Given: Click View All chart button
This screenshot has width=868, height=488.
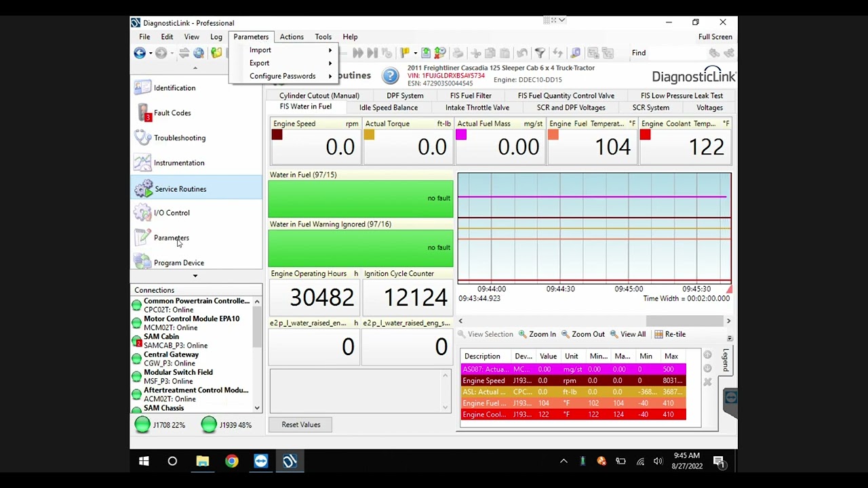Looking at the screenshot, I should point(628,334).
